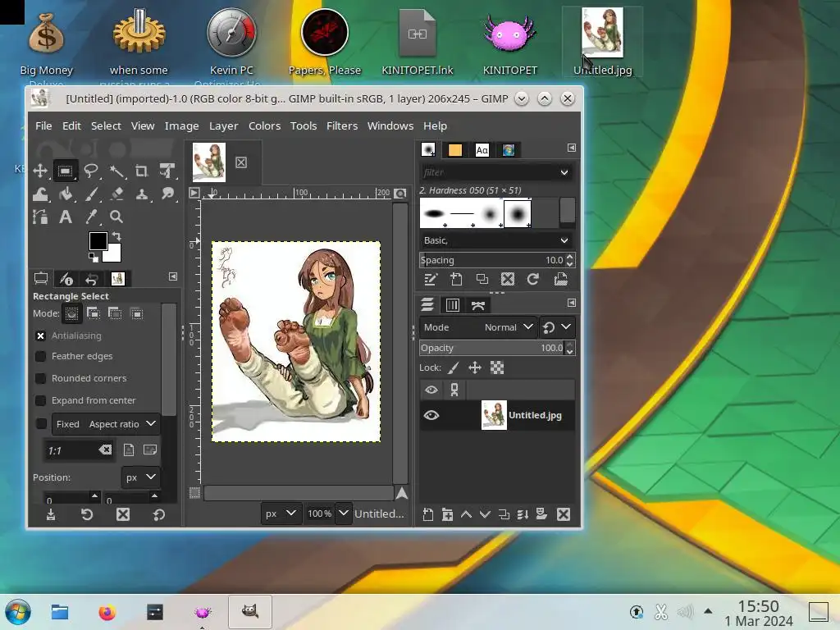Open the Filters menu

click(341, 126)
